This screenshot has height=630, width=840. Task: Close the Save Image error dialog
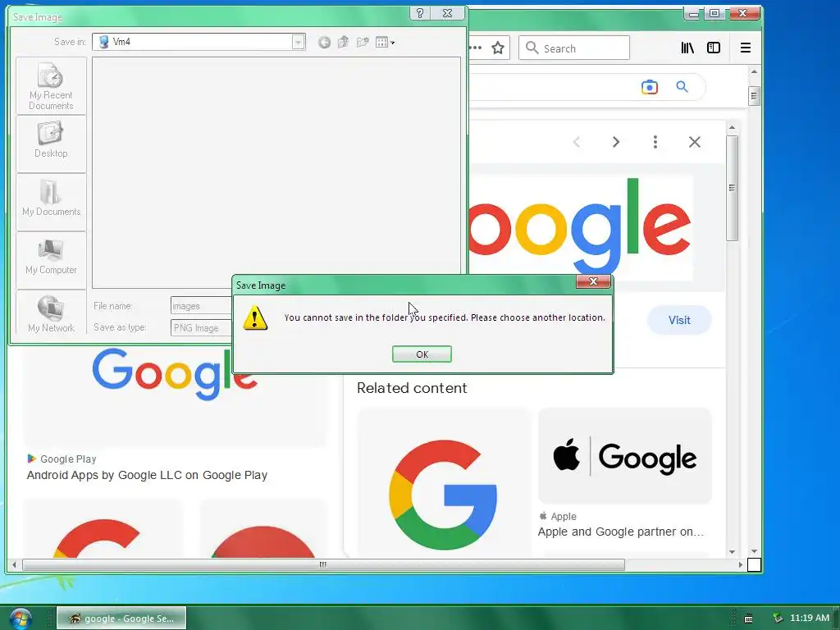coord(593,281)
